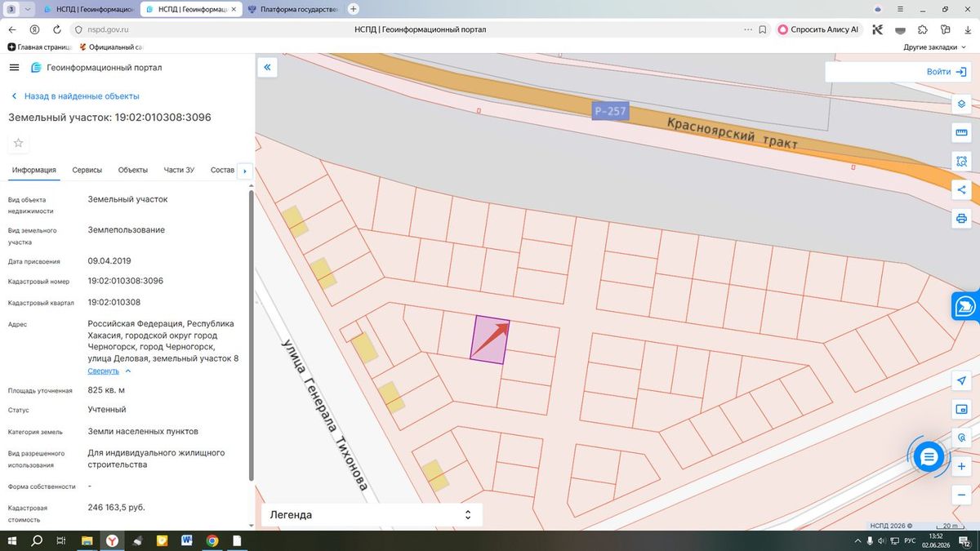Zoom out on the map with minus button
Viewport: 980px width, 551px height.
click(x=961, y=495)
